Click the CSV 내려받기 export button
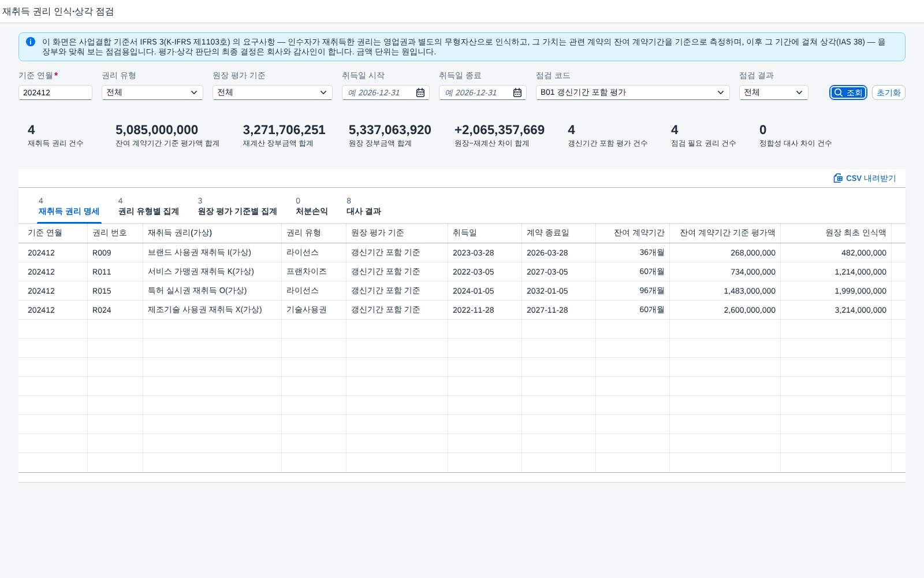Image resolution: width=924 pixels, height=578 pixels. (x=865, y=178)
